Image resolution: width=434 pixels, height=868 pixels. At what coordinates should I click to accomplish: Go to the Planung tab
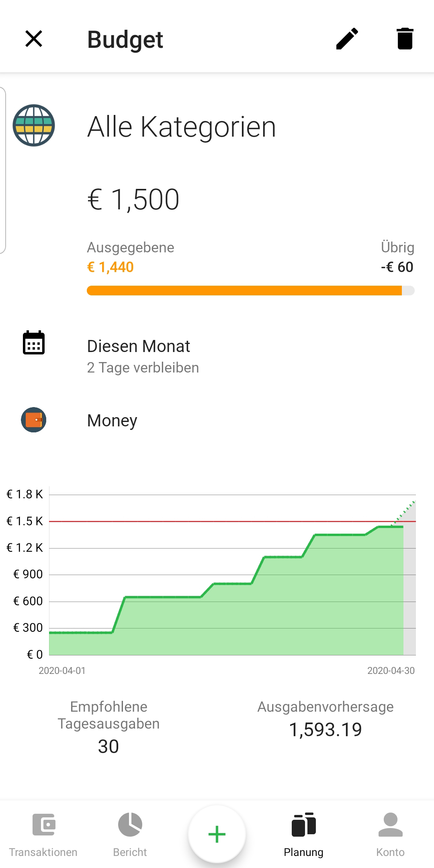pos(304,834)
